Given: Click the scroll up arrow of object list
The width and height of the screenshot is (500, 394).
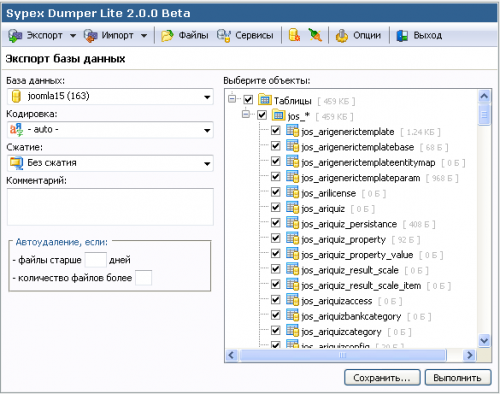Looking at the screenshot, I should [484, 97].
